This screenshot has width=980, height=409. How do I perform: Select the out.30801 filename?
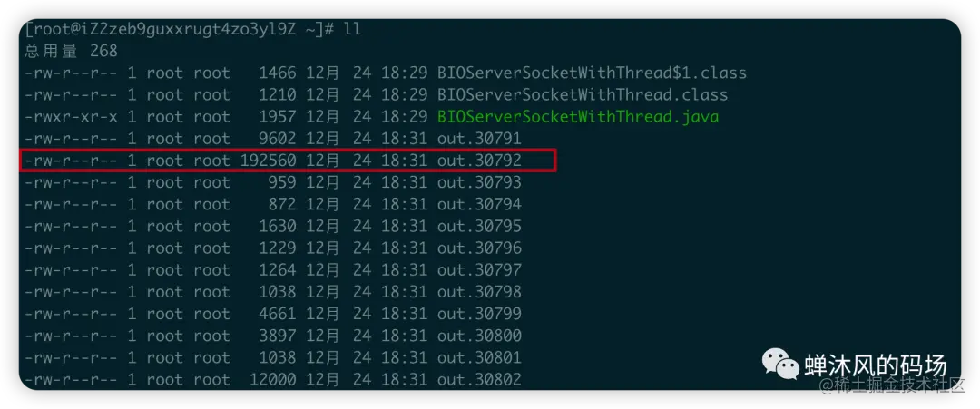coord(479,358)
